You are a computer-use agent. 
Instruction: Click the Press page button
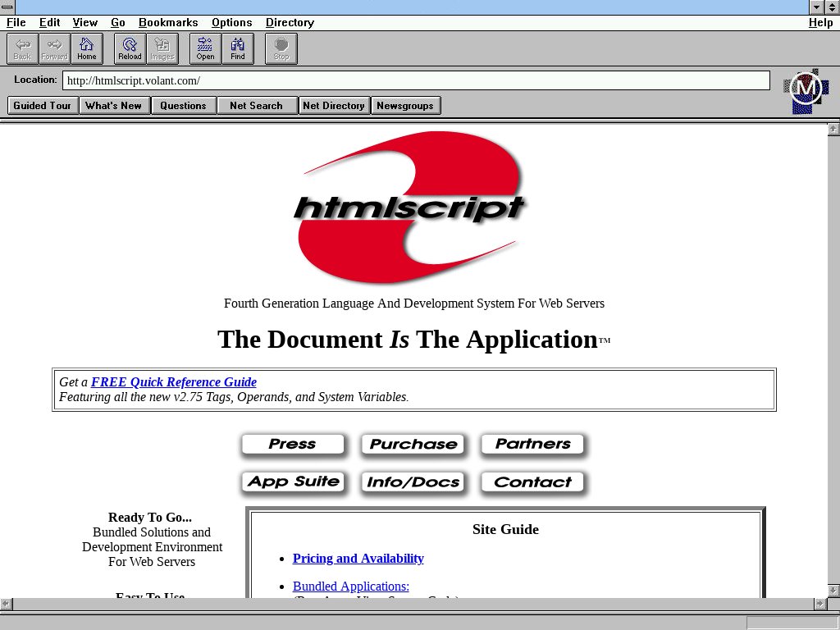tap(293, 444)
